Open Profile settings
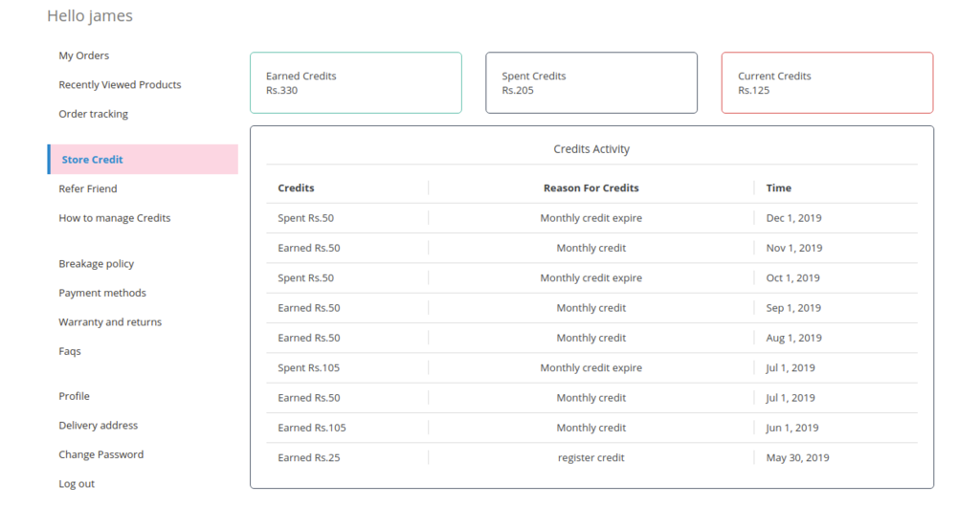The height and width of the screenshot is (507, 980). [74, 396]
